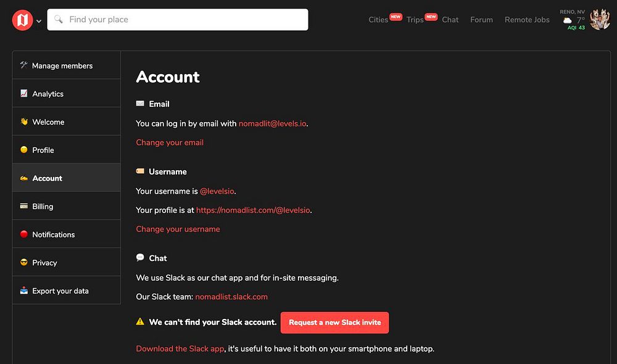
Task: Open the Trips menu item
Action: click(415, 20)
